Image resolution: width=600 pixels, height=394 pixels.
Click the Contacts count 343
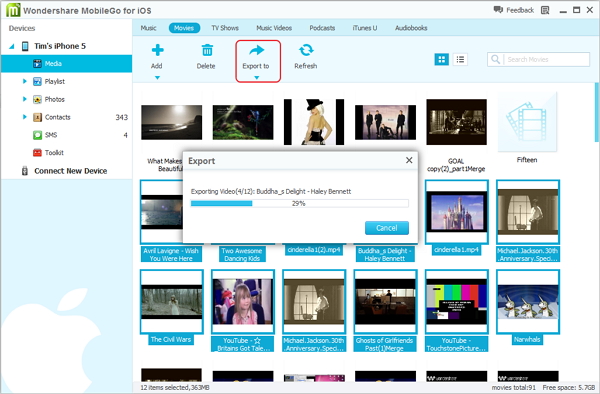pyautogui.click(x=122, y=117)
